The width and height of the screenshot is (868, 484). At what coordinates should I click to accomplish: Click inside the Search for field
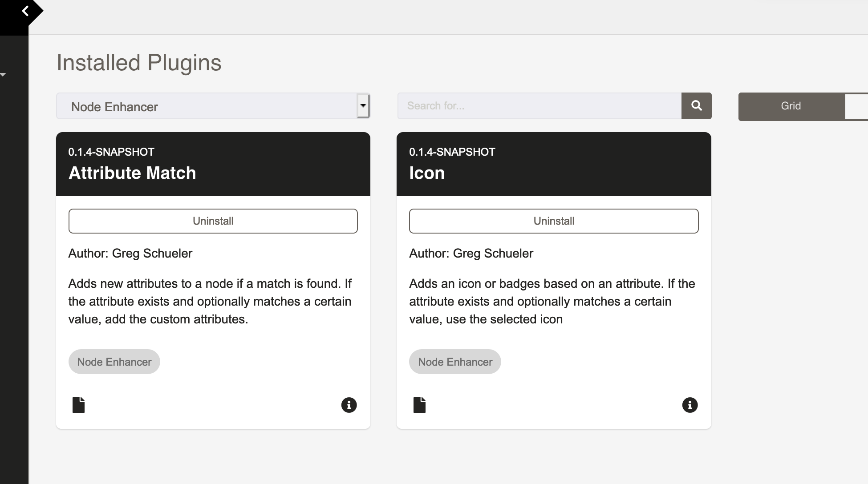(539, 106)
